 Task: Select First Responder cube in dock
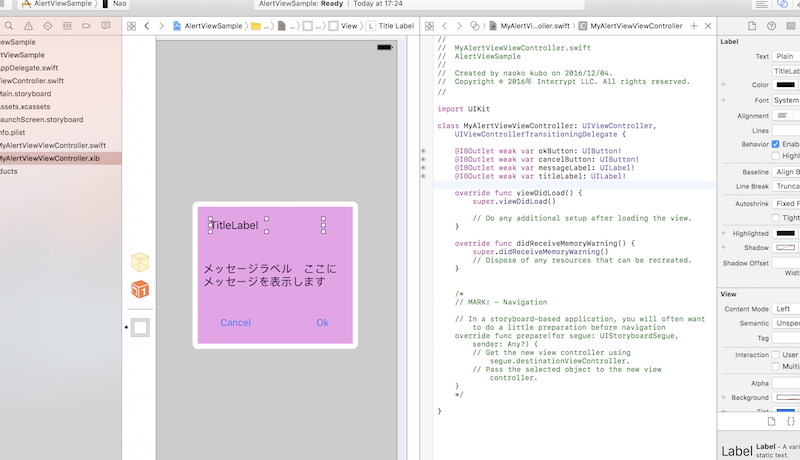(140, 289)
